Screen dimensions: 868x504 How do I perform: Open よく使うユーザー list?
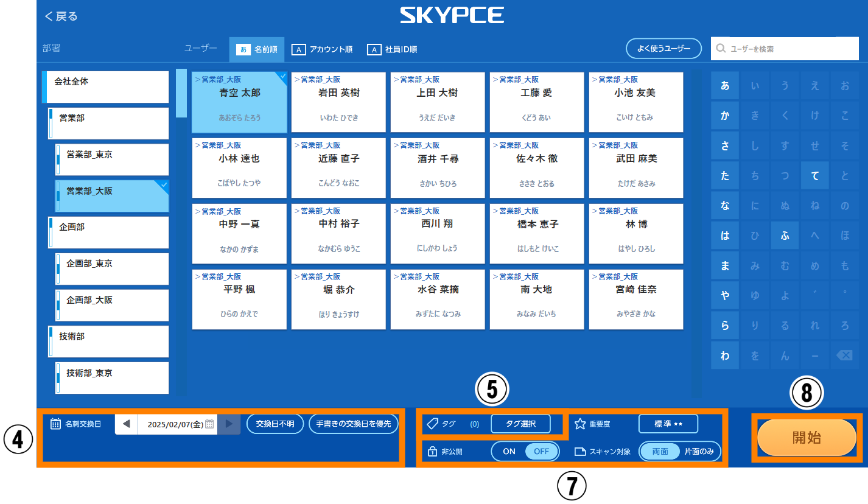pos(663,49)
